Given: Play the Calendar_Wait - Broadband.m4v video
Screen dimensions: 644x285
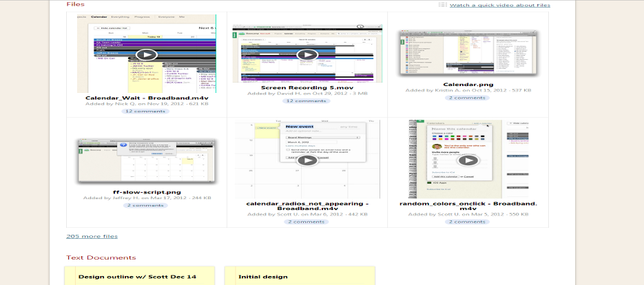Looking at the screenshot, I should click(147, 54).
